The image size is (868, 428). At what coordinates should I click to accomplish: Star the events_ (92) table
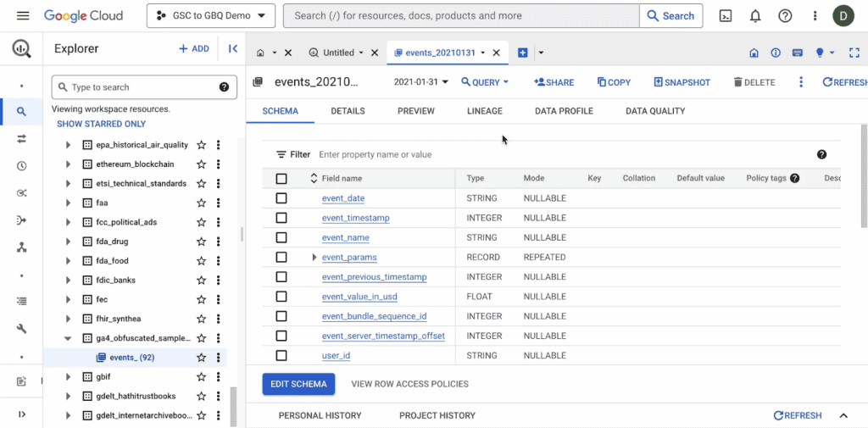tap(202, 358)
